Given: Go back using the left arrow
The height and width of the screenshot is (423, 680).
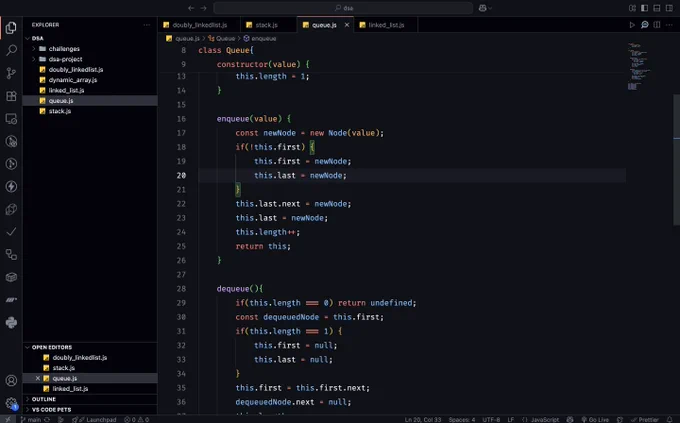Looking at the screenshot, I should coord(191,8).
